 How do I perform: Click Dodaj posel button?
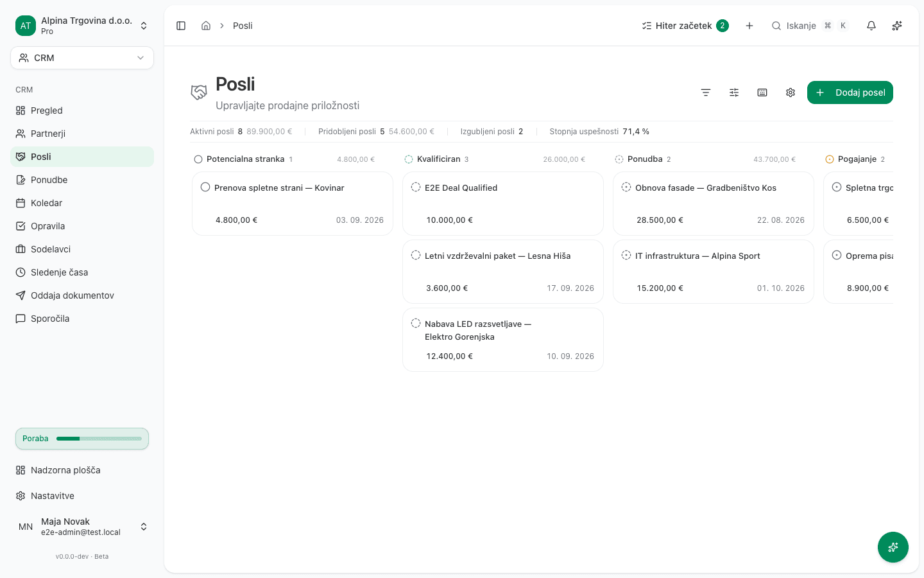[850, 92]
